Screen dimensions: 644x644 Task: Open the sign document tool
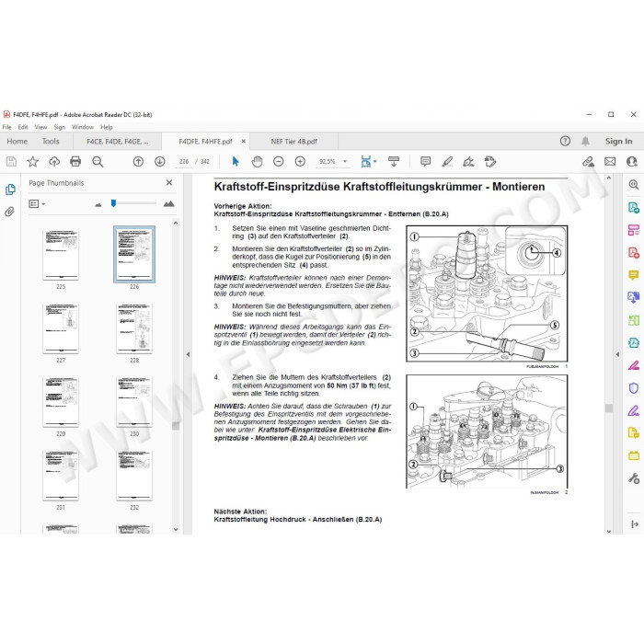(468, 161)
